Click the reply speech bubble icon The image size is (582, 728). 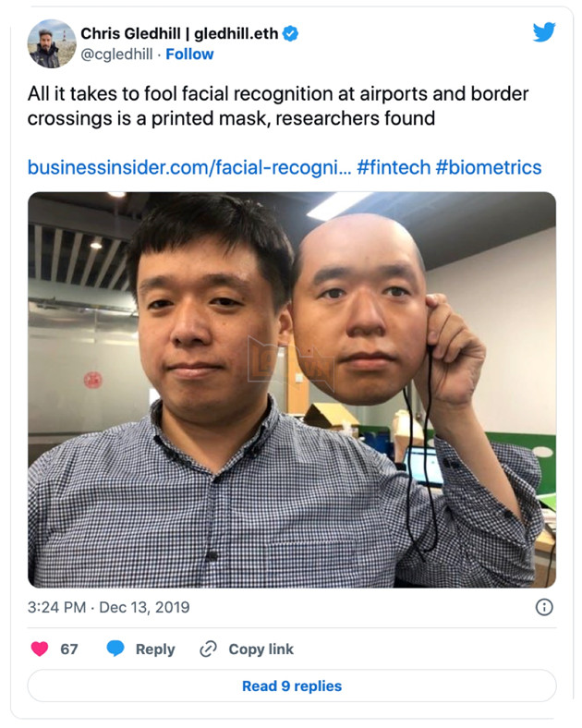click(x=115, y=649)
